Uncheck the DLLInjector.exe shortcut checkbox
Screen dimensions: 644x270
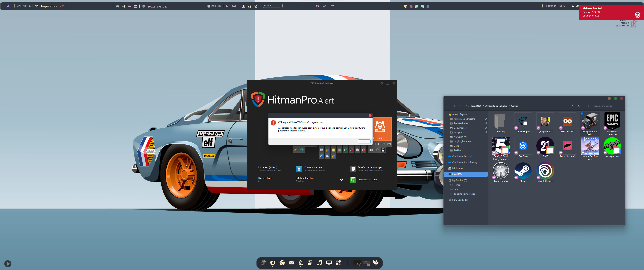(x=582, y=113)
